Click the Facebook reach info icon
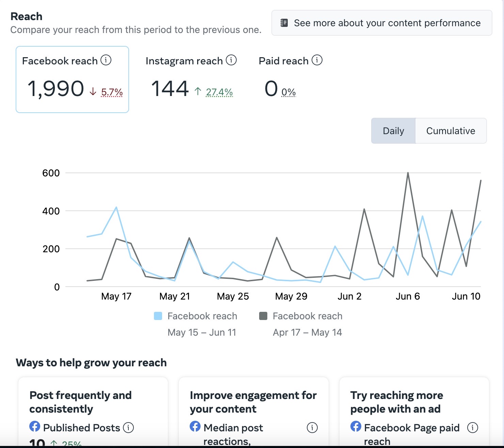 (106, 60)
